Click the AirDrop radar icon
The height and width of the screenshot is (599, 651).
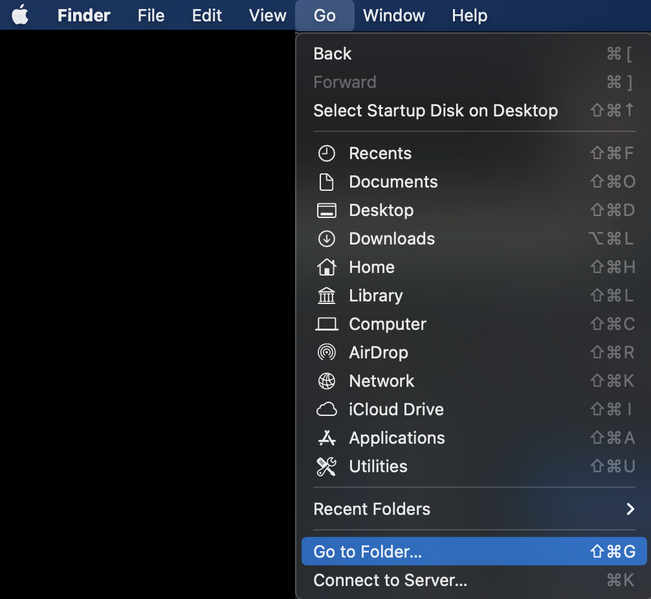[x=326, y=352]
